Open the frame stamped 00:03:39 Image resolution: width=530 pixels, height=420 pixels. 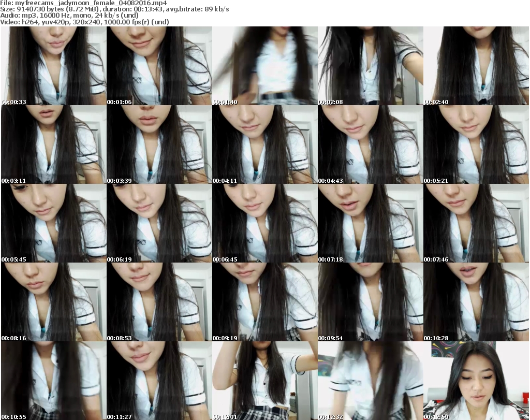(x=159, y=144)
